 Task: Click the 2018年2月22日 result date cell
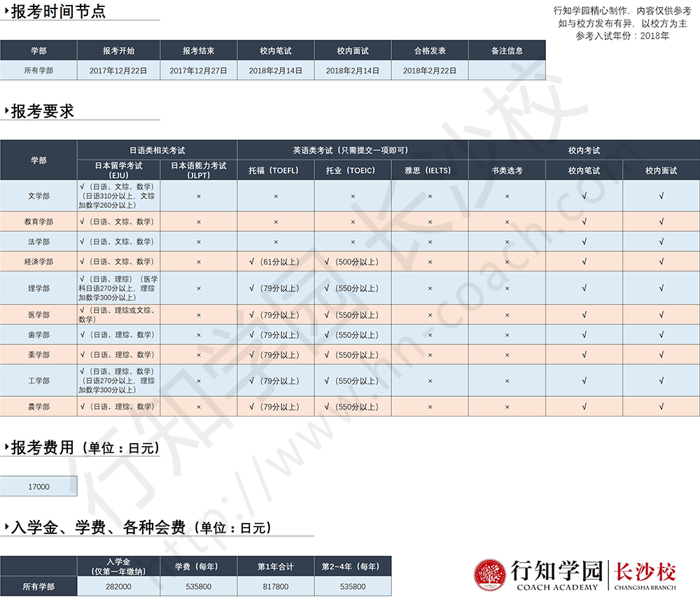(430, 71)
